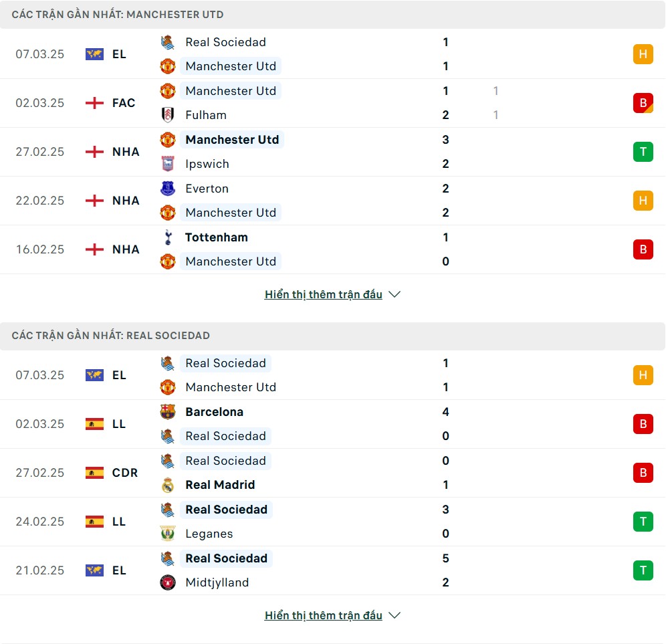The width and height of the screenshot is (666, 644).
Task: Click the green T badge for Midtjylland match
Action: pos(643,570)
